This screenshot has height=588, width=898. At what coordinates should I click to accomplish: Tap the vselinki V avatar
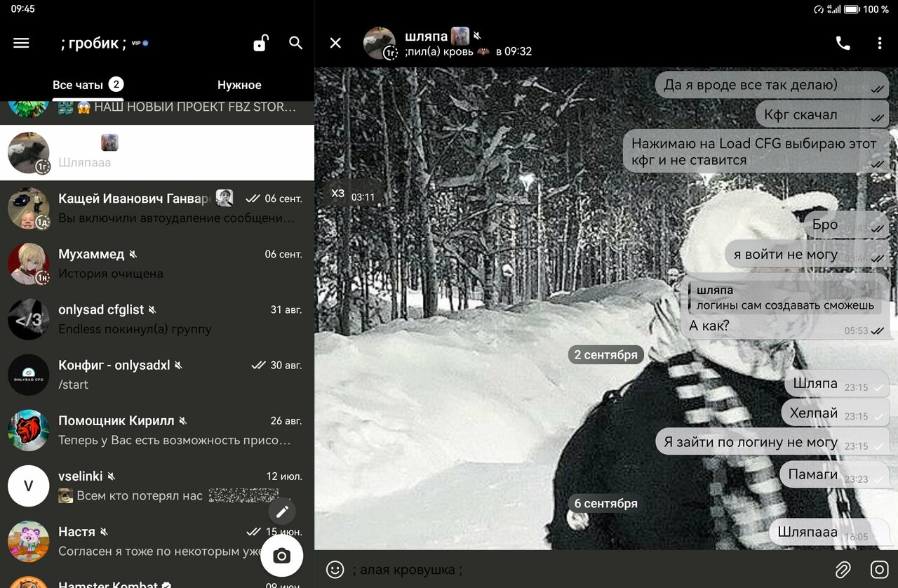click(29, 486)
